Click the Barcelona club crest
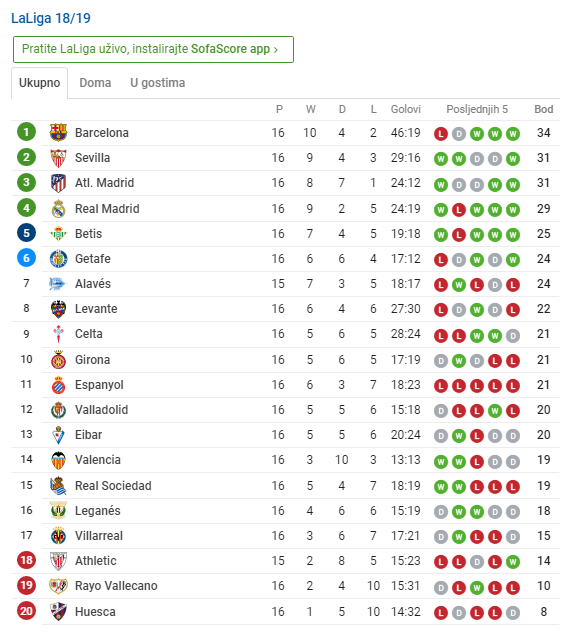The image size is (575, 632). 58,132
